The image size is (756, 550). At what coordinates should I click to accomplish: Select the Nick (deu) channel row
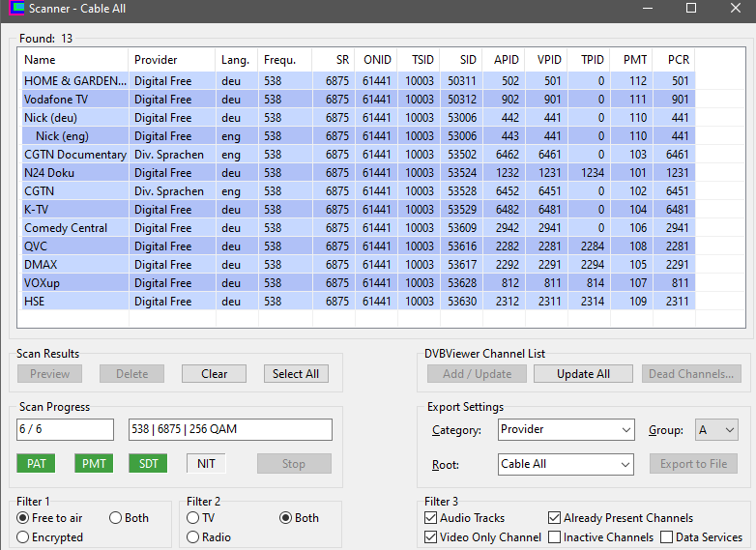pyautogui.click(x=359, y=118)
